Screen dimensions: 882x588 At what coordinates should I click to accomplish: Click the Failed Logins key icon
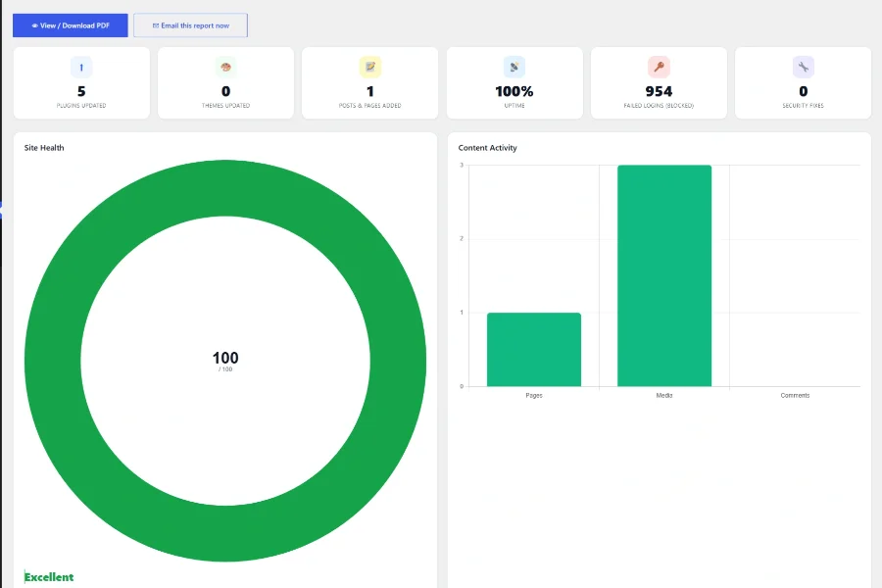[x=659, y=68]
